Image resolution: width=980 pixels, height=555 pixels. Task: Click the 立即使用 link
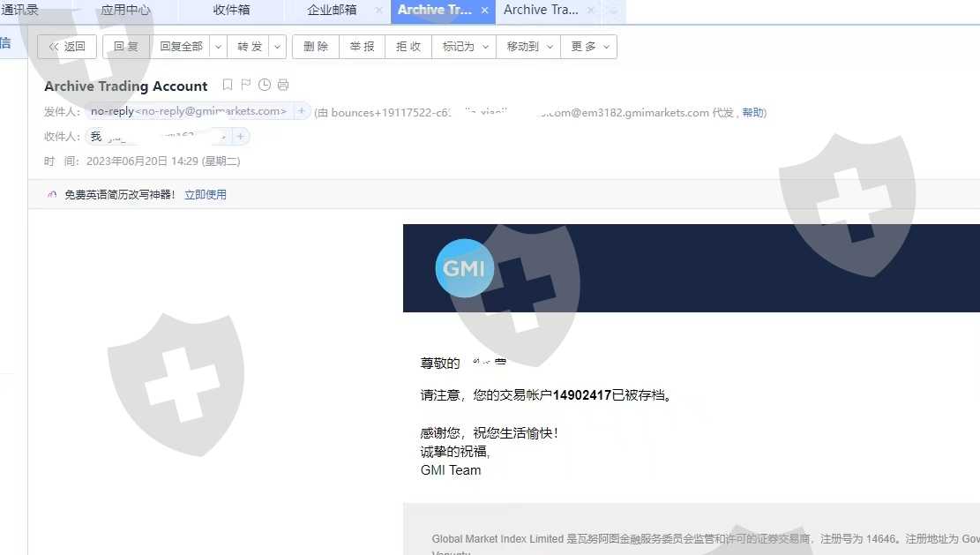(206, 195)
